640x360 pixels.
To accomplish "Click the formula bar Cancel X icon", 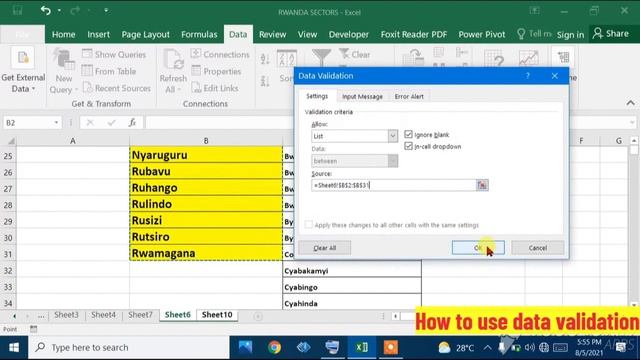I will 90,122.
